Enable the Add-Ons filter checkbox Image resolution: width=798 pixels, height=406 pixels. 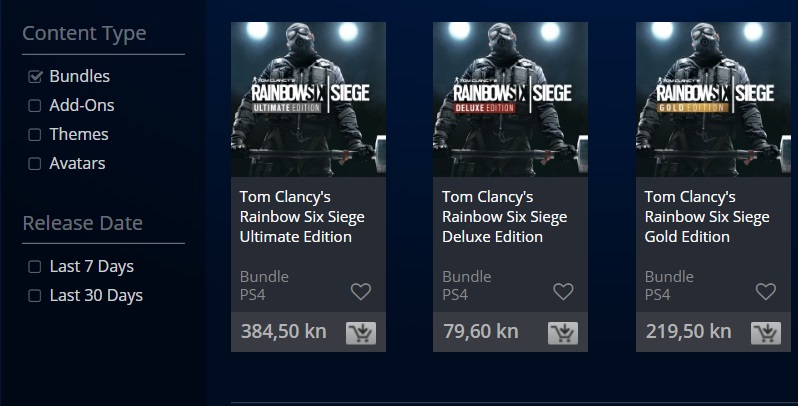(x=35, y=106)
